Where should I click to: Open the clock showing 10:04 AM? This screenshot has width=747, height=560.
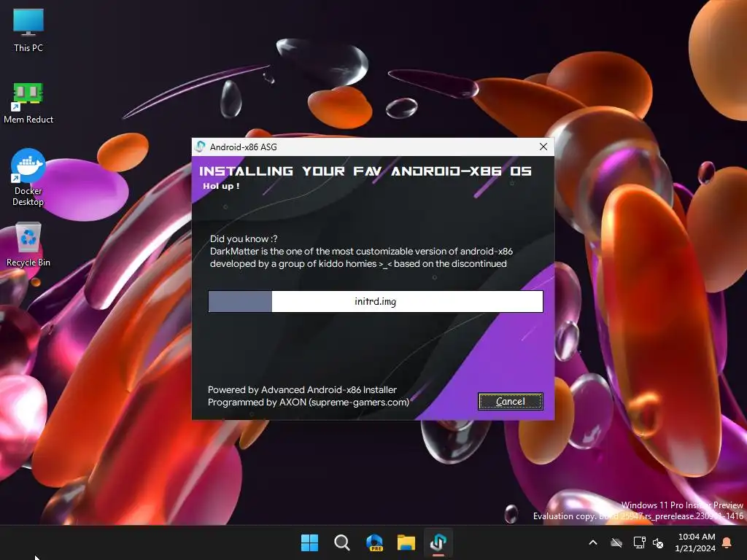pos(695,542)
